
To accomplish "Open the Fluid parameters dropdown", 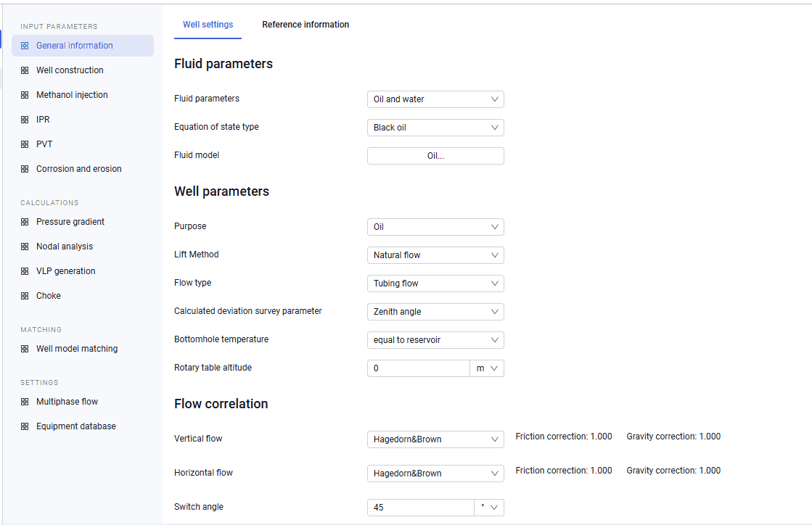I will (435, 99).
